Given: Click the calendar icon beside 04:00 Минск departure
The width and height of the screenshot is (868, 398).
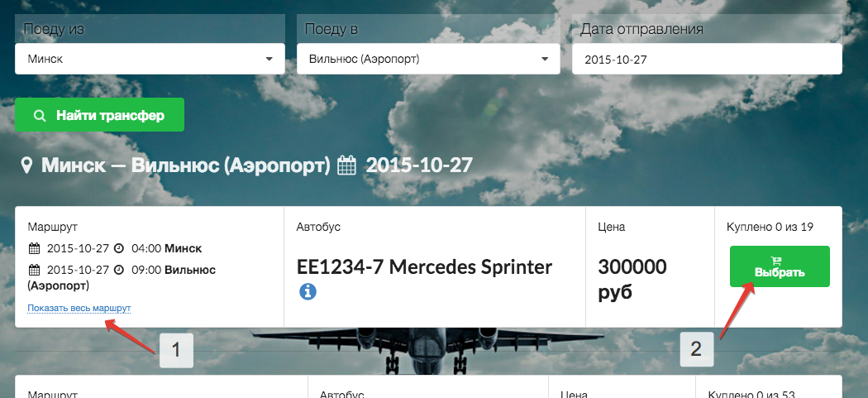Looking at the screenshot, I should click(x=35, y=248).
